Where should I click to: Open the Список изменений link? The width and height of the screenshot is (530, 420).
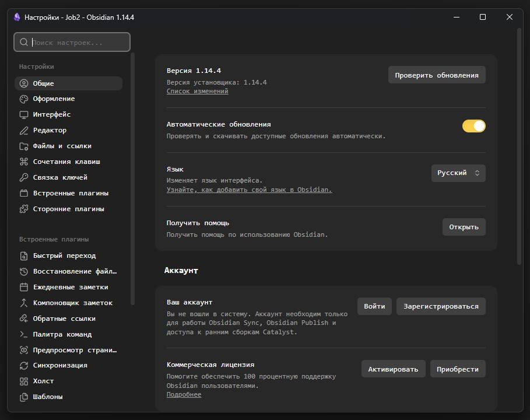coord(198,92)
